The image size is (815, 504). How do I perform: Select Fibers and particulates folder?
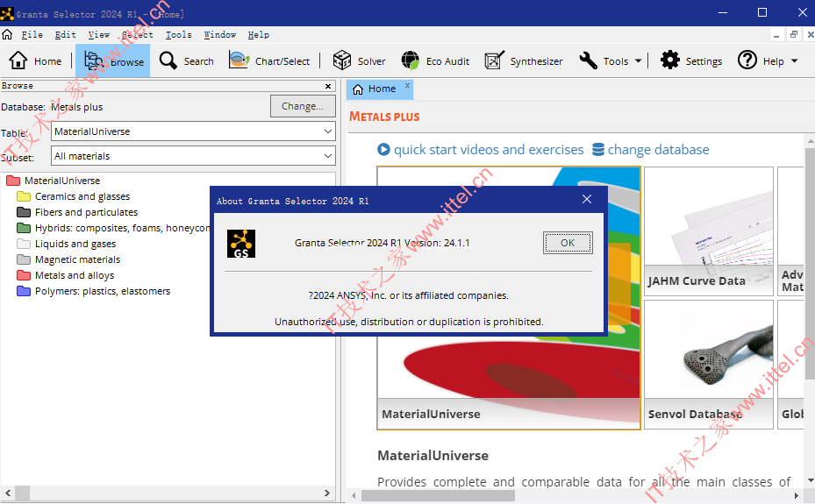(77, 212)
